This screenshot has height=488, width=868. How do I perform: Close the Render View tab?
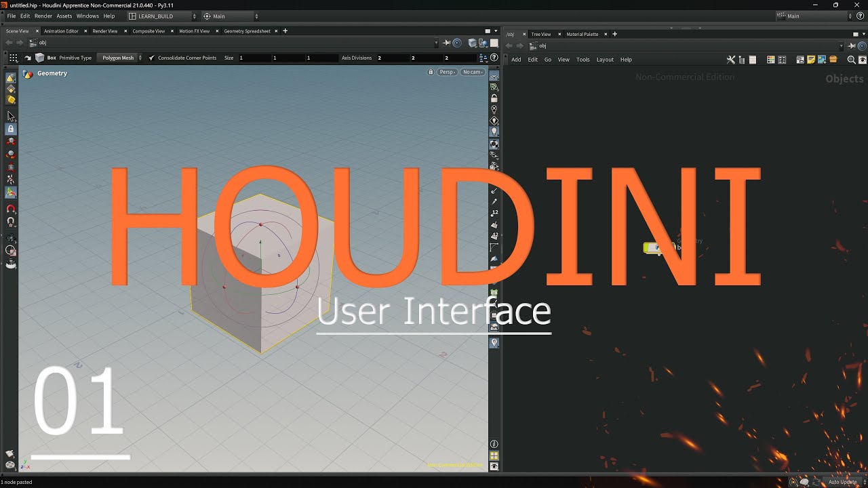(x=125, y=31)
